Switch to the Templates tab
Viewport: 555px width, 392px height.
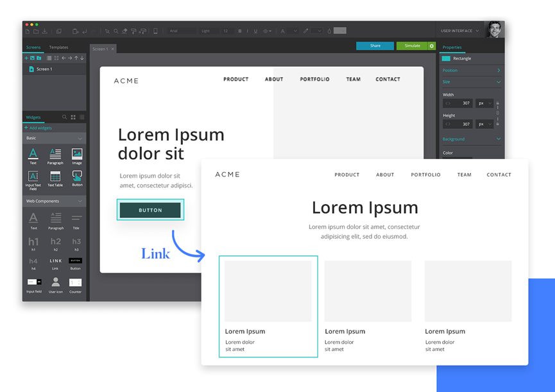coord(58,47)
